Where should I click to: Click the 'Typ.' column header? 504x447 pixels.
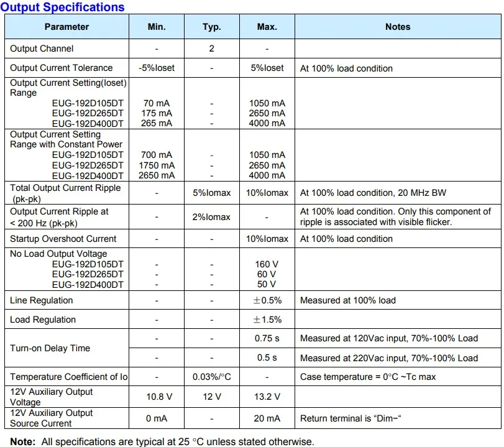click(x=211, y=27)
